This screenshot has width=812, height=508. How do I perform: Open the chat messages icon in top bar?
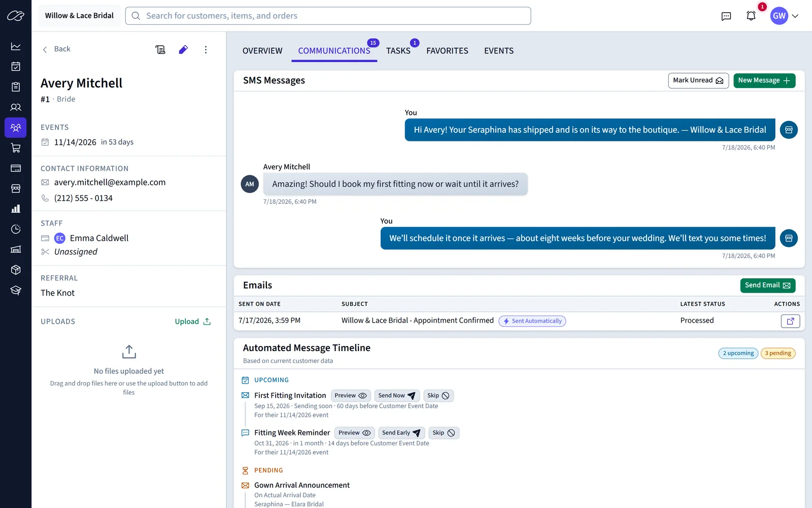click(726, 16)
